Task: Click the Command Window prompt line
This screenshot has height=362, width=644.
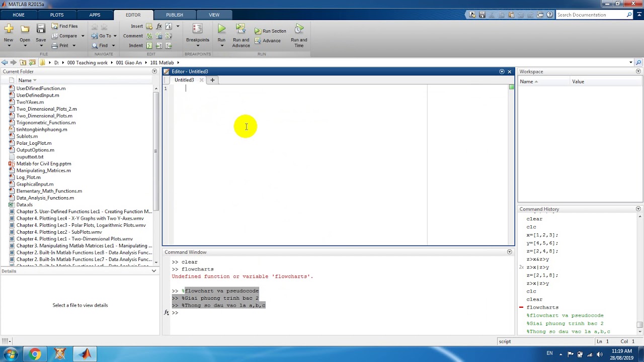Action: (342, 313)
